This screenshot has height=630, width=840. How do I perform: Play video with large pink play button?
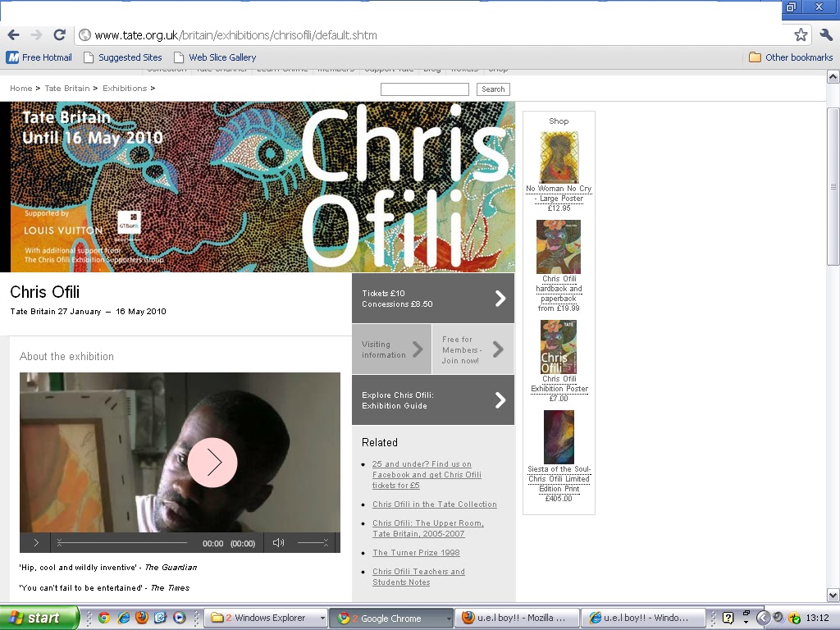(x=212, y=463)
